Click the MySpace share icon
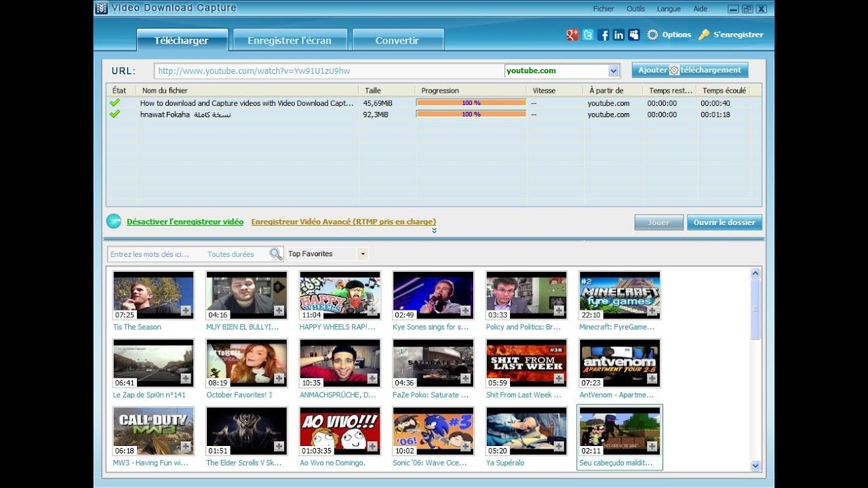 634,35
